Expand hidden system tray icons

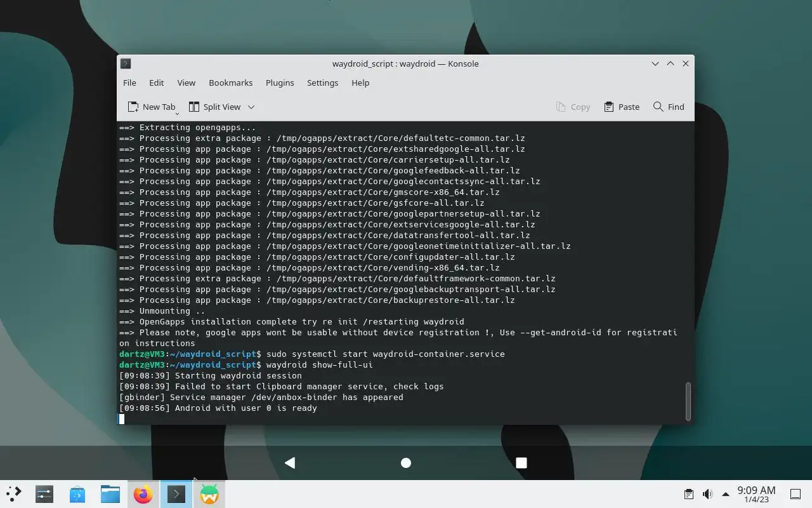(x=726, y=494)
